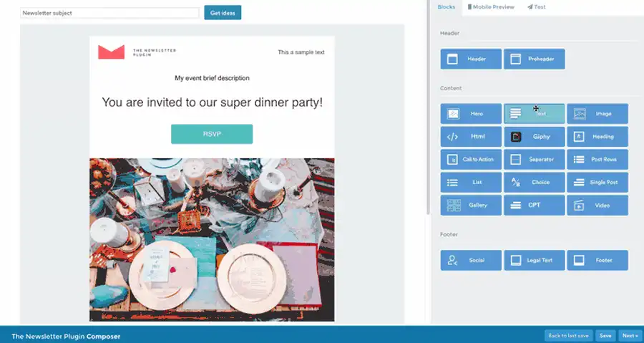644x343 pixels.
Task: Click the RSVP button in the email
Action: (x=211, y=134)
